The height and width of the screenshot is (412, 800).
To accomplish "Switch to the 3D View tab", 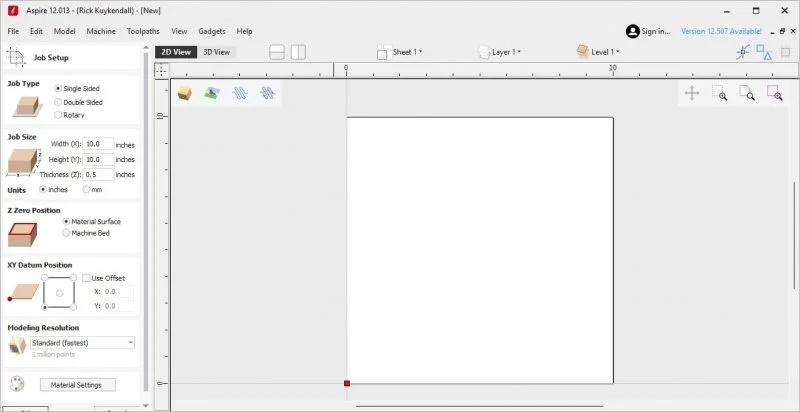I will coord(217,52).
